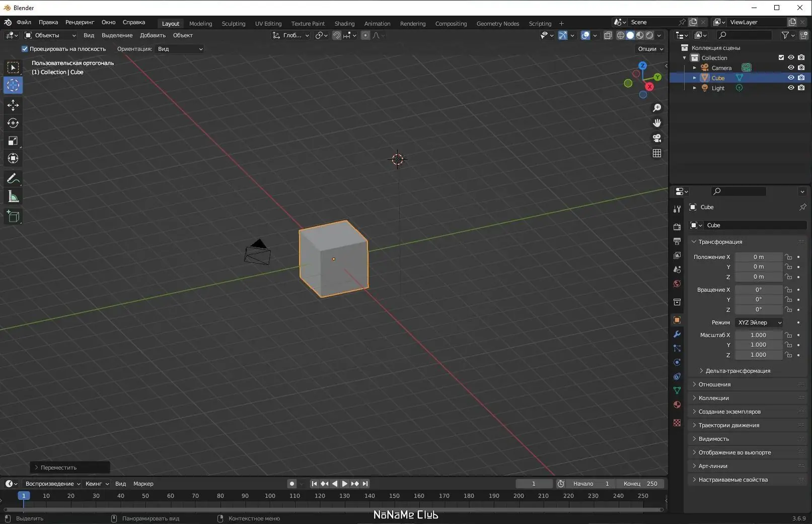Switch perspective/orthographic with the grid icon
This screenshot has width=812, height=524.
pos(657,153)
